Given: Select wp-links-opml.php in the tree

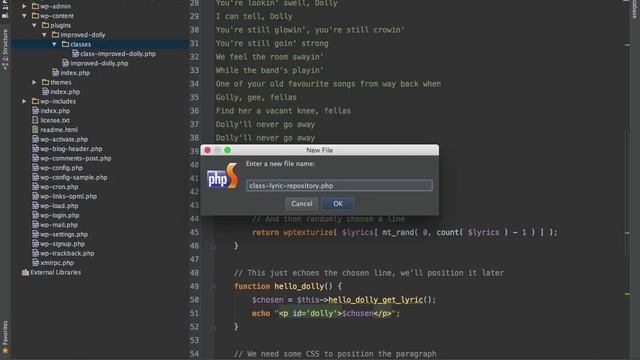Looking at the screenshot, I should click(69, 196).
